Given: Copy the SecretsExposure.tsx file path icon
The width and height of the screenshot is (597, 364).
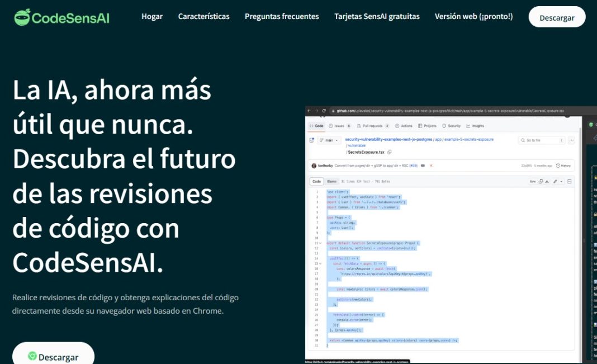Looking at the screenshot, I should coord(390,152).
